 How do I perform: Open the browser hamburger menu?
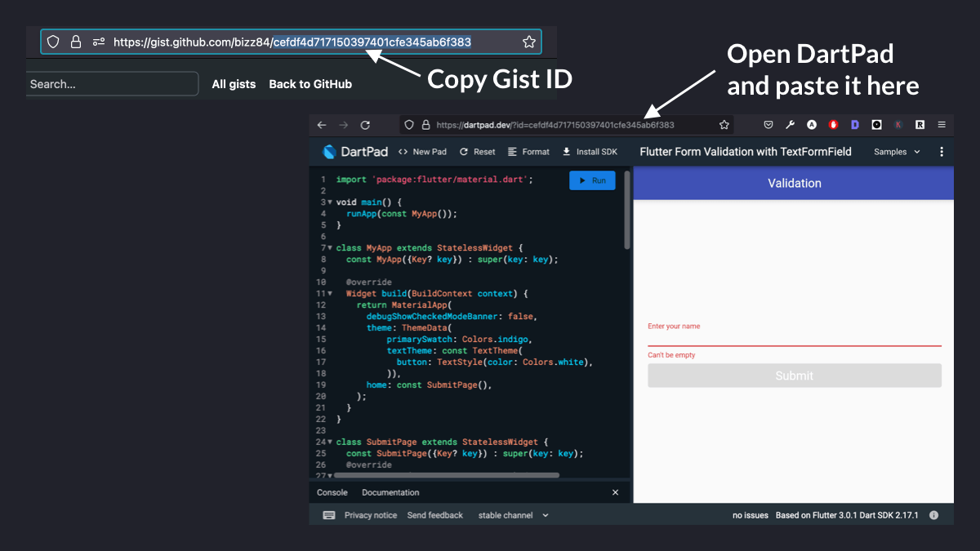pyautogui.click(x=942, y=125)
